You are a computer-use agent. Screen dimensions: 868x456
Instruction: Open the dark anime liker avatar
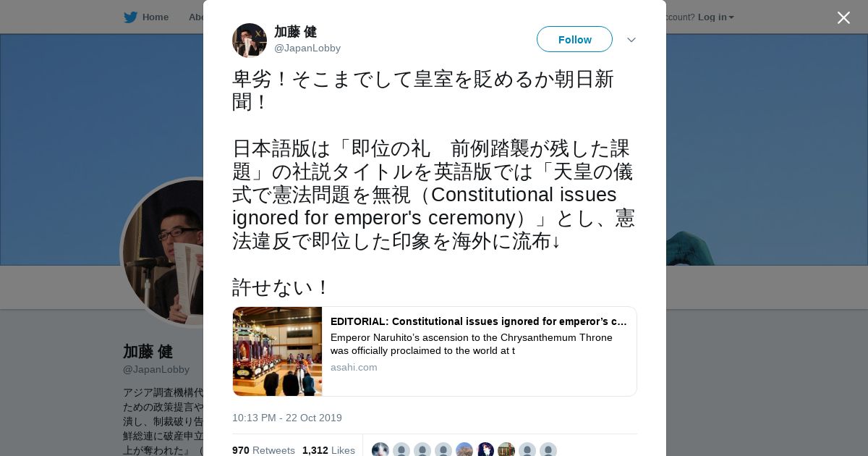tap(485, 450)
